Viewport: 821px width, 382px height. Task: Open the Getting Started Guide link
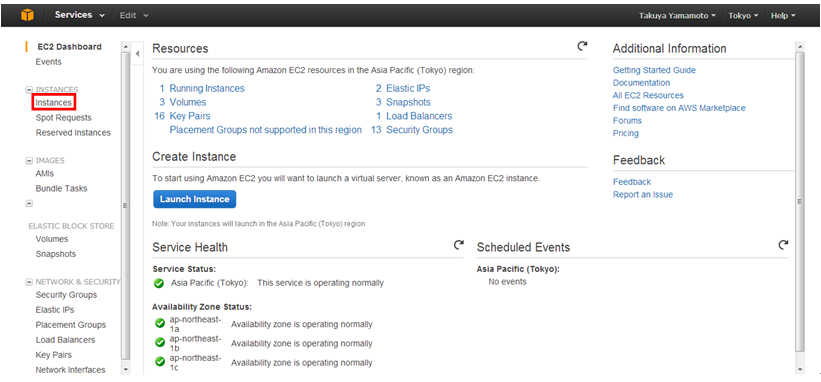[x=654, y=70]
